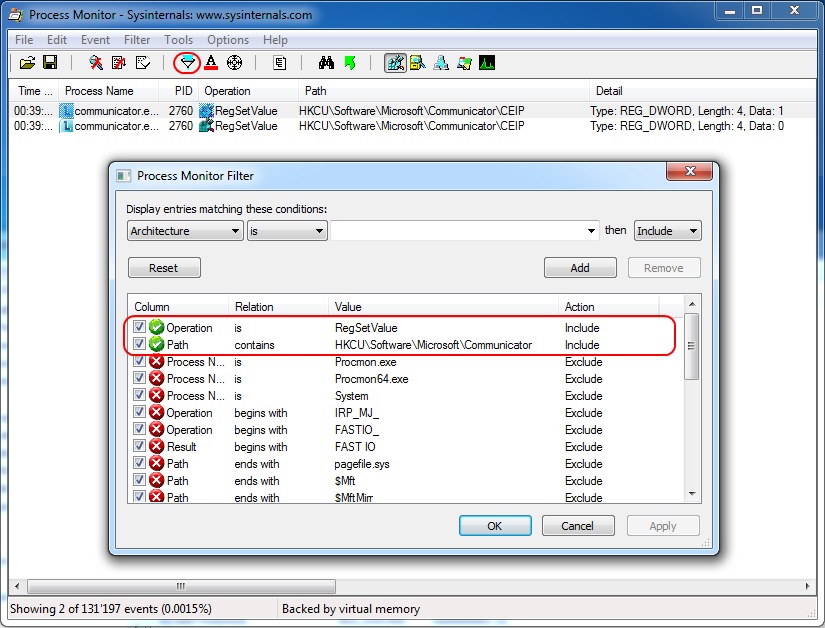
Task: Sort filters by the Action header
Action: tap(608, 307)
